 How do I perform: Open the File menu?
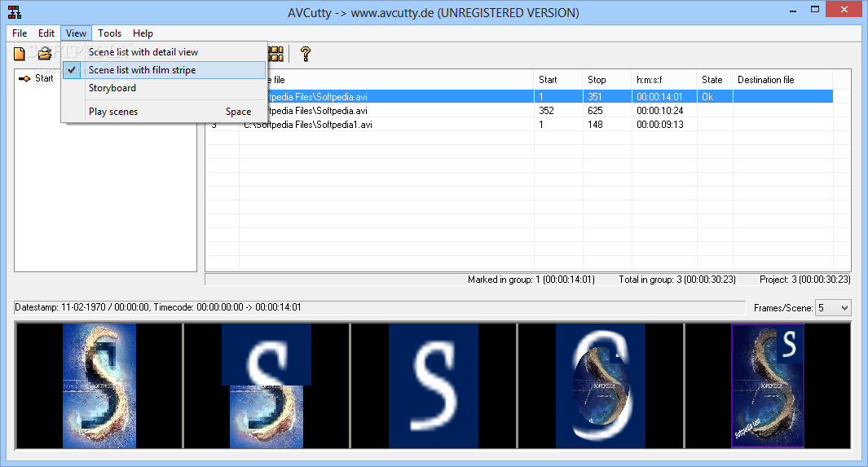[20, 33]
